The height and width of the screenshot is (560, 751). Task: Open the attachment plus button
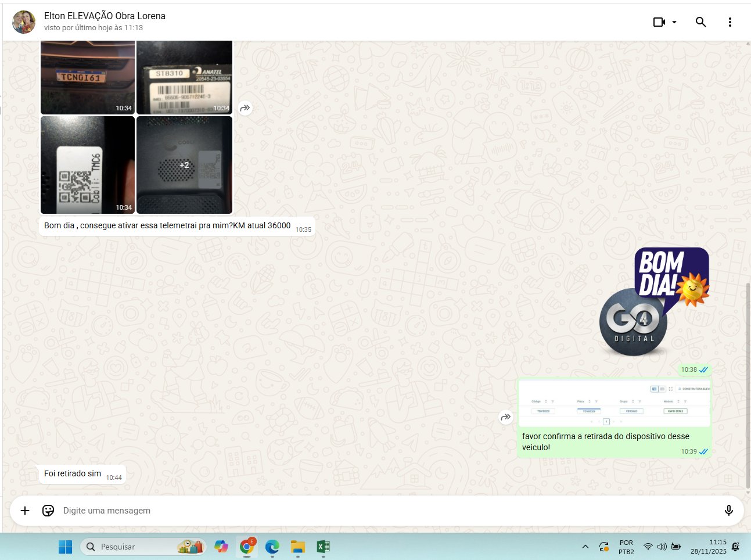click(25, 511)
